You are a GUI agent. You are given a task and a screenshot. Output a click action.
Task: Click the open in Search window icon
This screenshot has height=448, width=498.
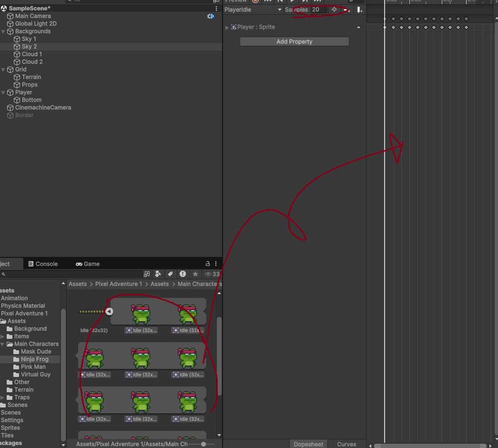pos(147,274)
